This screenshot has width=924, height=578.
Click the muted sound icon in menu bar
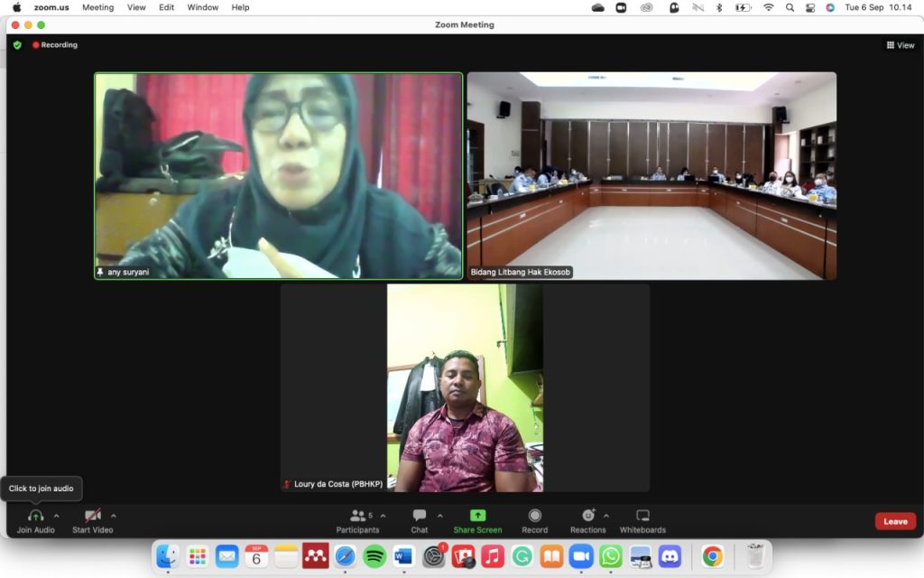698,7
